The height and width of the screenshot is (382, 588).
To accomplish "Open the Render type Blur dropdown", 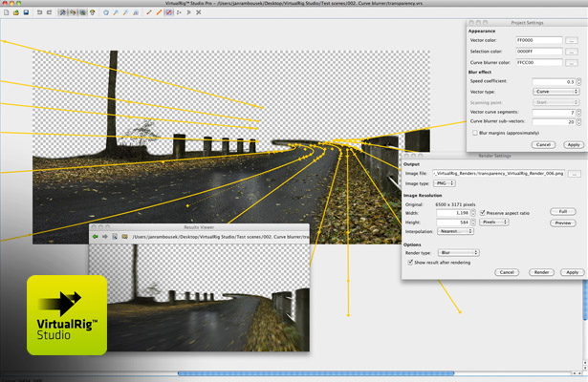I will [459, 253].
